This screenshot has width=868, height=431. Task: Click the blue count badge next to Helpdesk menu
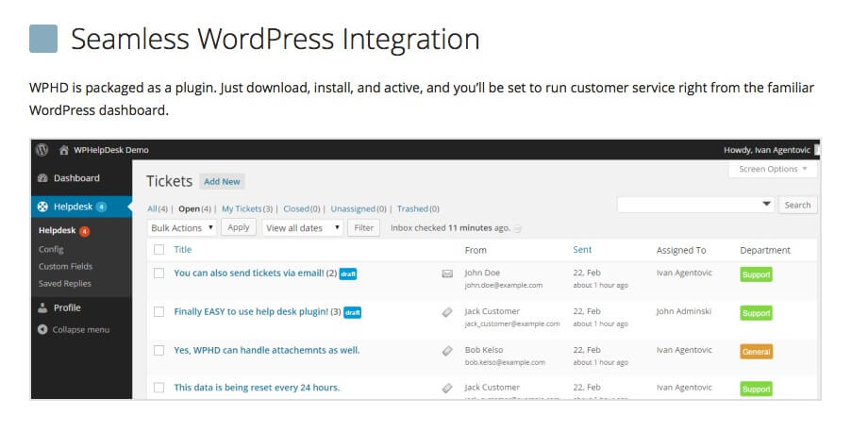coord(101,207)
